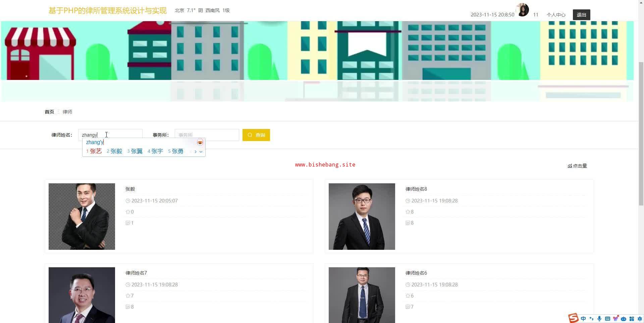
Task: Click the emoji face in IME candidate popup
Action: 200,142
